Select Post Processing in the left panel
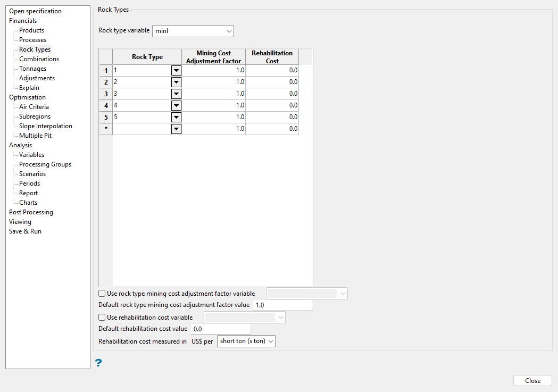This screenshot has height=392, width=558. 31,212
